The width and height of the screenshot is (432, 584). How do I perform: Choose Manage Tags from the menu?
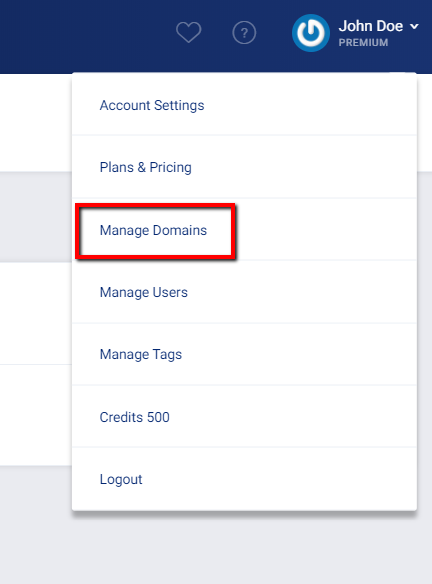141,355
